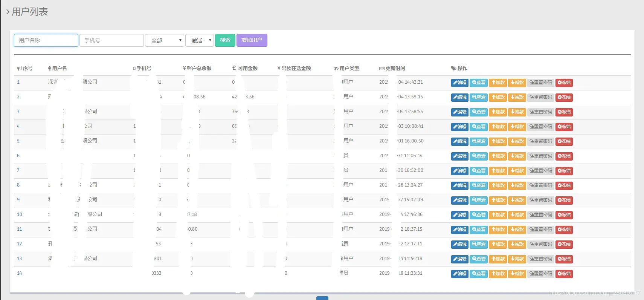The image size is (644, 300).
Task: Deduct funds for row 14 user
Action: point(517,274)
